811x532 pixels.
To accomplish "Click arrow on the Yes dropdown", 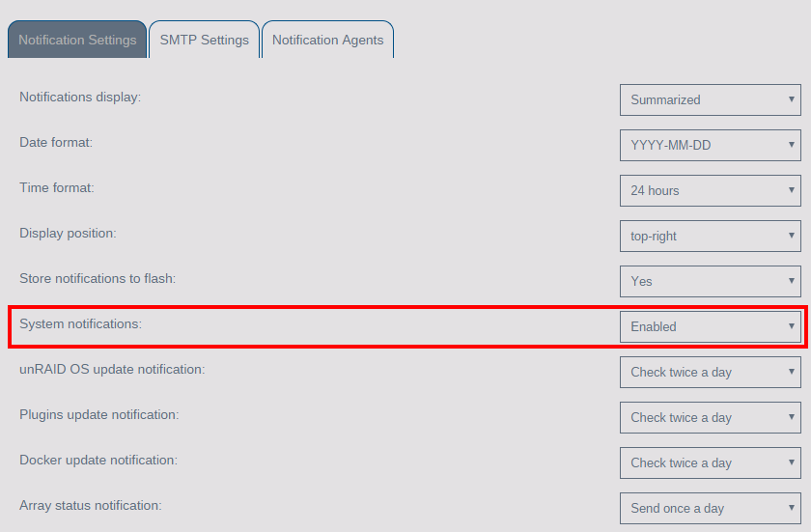I will (x=792, y=281).
